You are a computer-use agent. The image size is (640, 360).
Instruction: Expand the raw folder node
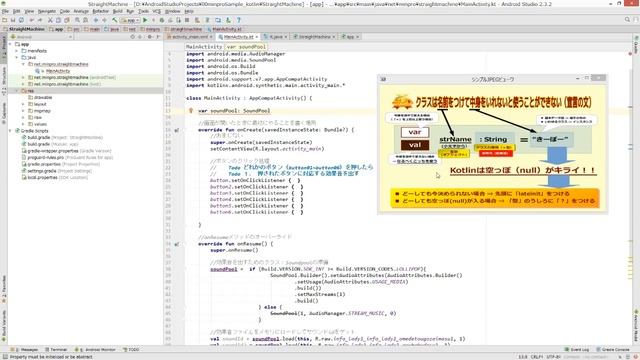[23, 118]
